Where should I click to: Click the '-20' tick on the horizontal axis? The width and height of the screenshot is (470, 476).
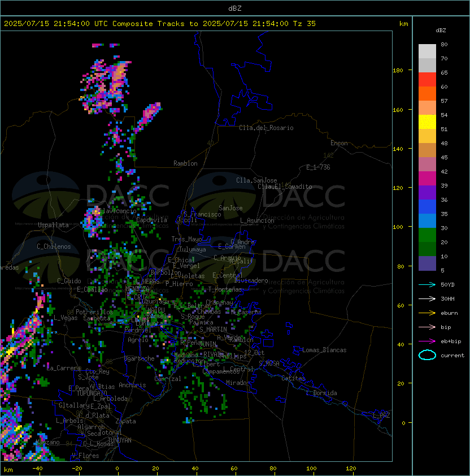coord(77,469)
